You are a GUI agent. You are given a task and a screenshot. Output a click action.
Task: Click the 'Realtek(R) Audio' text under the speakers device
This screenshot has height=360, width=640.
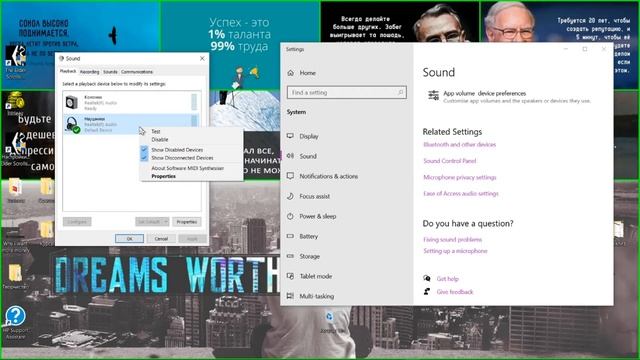click(100, 103)
